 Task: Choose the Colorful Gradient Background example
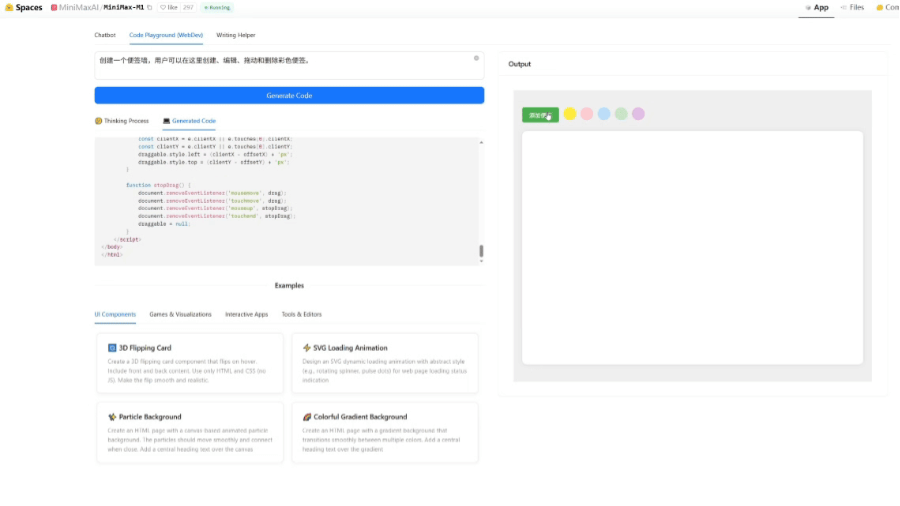pyautogui.click(x=385, y=433)
